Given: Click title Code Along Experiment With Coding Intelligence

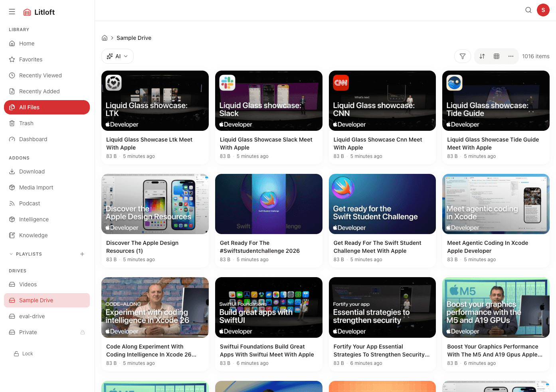Looking at the screenshot, I should click(151, 351).
